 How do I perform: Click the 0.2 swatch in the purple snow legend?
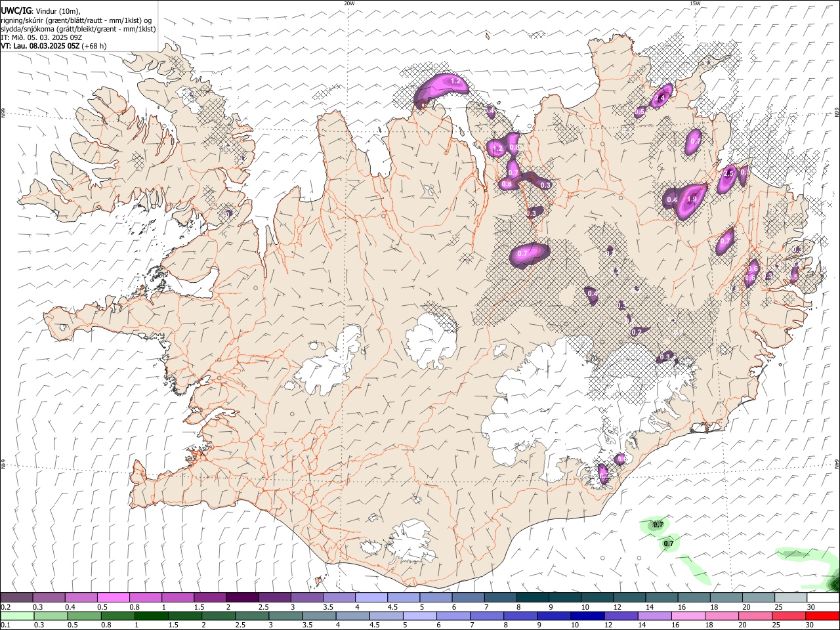point(17,598)
